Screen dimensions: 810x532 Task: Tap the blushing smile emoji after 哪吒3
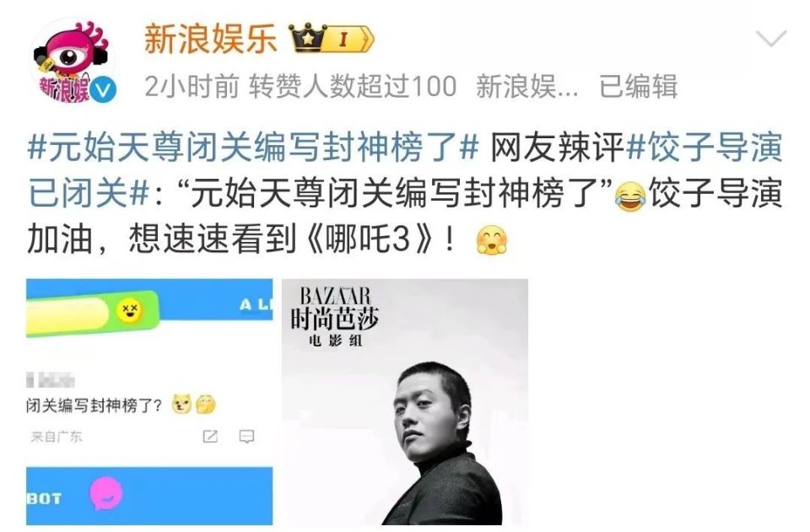point(492,240)
